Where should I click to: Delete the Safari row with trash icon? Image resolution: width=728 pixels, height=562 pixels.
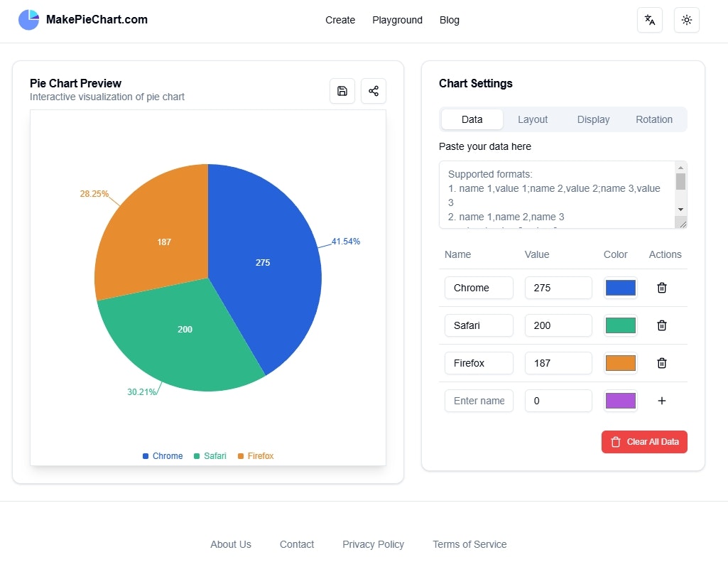(x=662, y=325)
